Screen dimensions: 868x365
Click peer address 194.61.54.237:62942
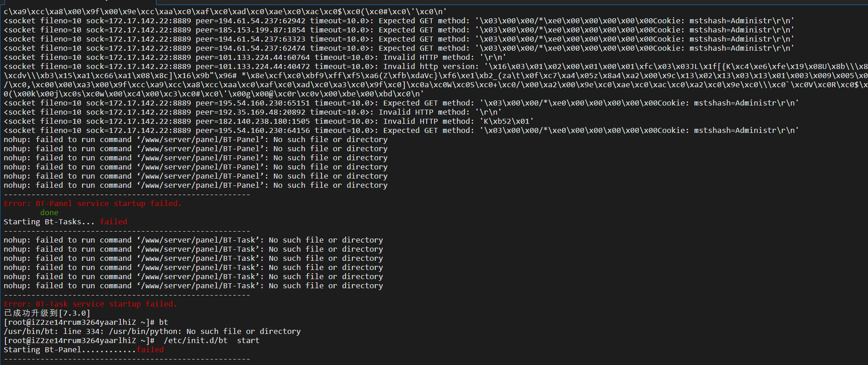[x=251, y=21]
